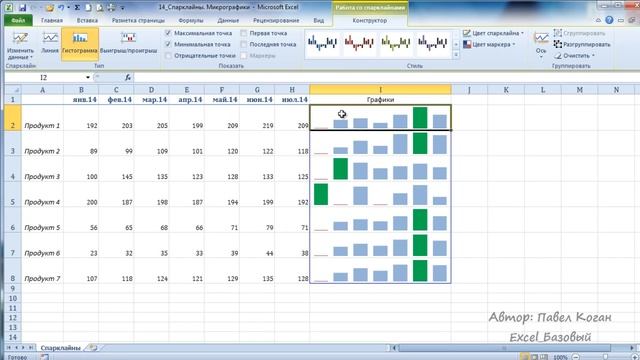
Task: Click the Ungroup (Разгруппировать) sparklines icon
Action: [x=558, y=44]
